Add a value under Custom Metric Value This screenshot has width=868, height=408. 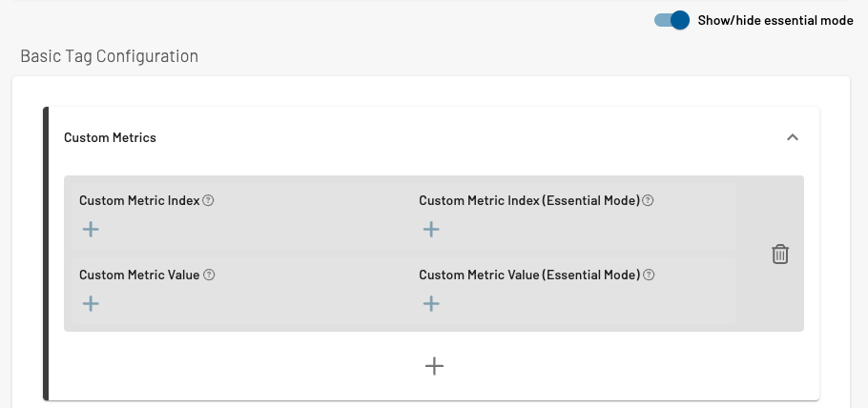pyautogui.click(x=91, y=303)
